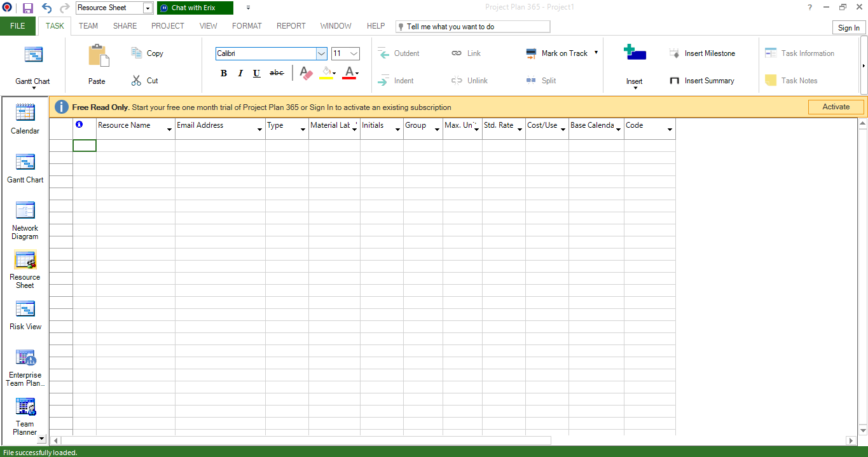
Task: Open the FILE tab
Action: coord(17,26)
